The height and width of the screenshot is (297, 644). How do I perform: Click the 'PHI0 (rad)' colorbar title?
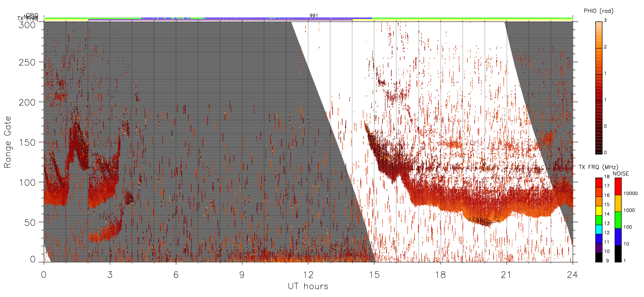tap(599, 11)
